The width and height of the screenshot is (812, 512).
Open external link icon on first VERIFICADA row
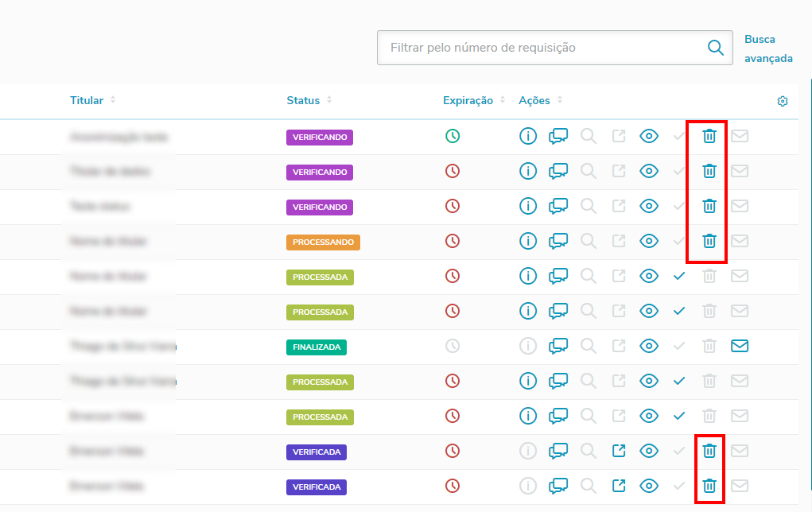(618, 451)
